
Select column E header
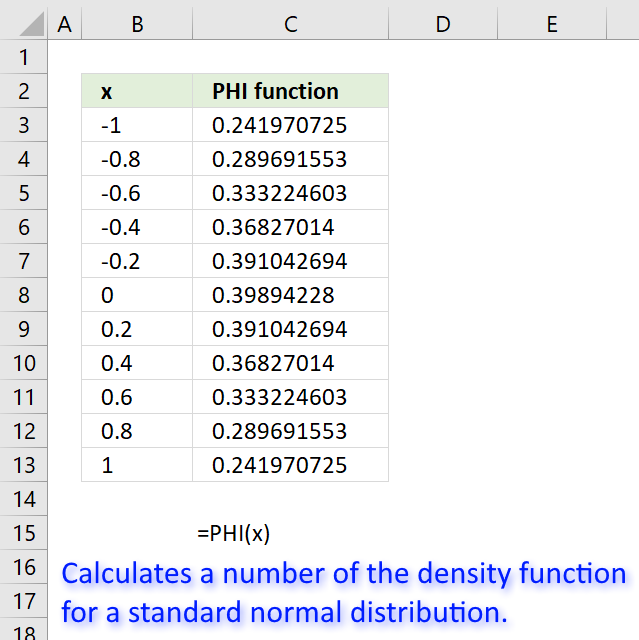(552, 24)
